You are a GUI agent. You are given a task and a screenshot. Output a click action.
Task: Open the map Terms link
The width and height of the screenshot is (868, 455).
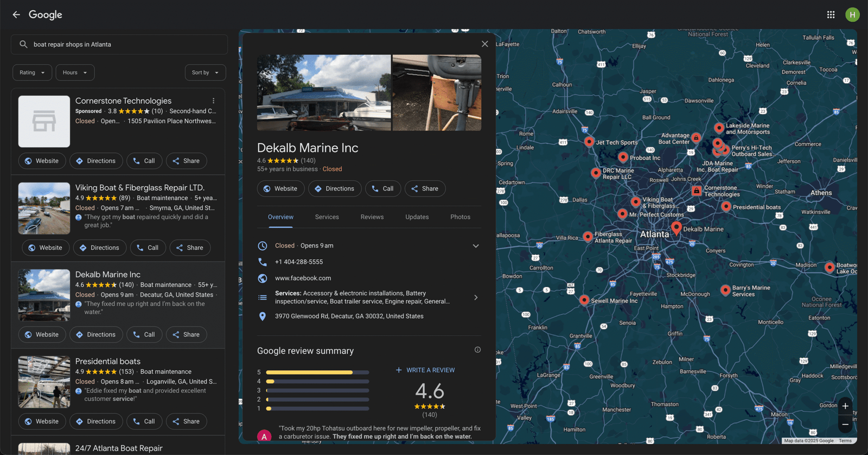(845, 441)
